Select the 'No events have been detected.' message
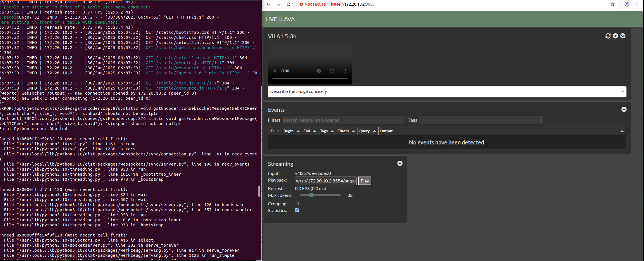Screen dimensions: 644x261 point(447,142)
